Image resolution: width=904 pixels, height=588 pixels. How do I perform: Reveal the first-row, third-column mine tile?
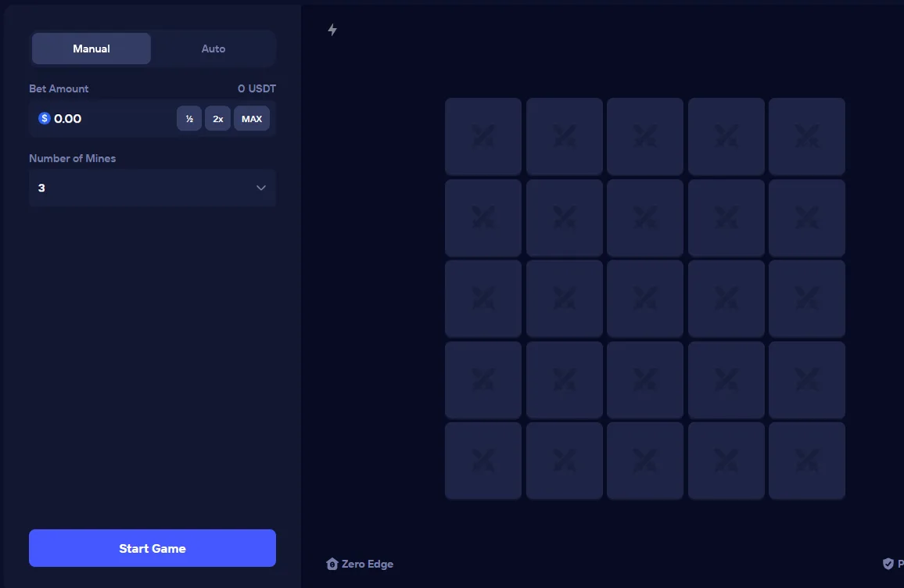[x=645, y=136]
